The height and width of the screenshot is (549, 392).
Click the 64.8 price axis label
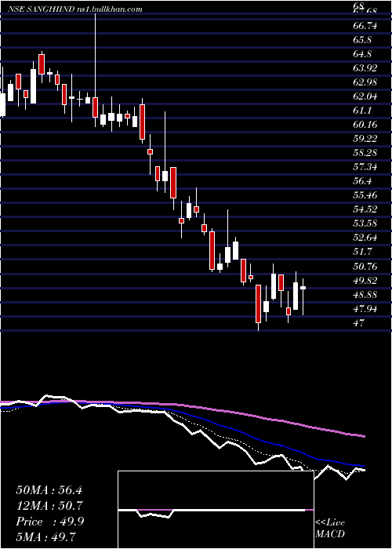point(362,54)
